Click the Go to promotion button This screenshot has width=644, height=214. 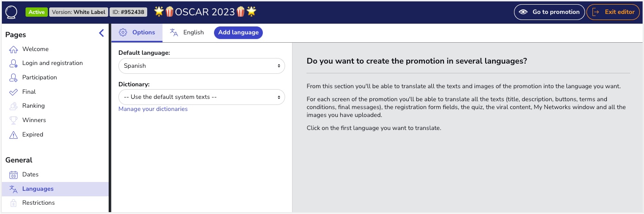tap(549, 12)
